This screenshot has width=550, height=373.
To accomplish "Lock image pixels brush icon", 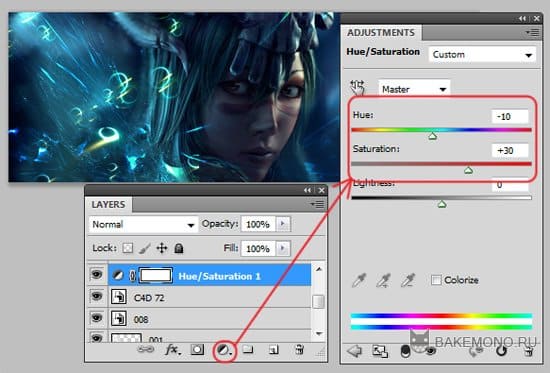I will click(x=145, y=248).
